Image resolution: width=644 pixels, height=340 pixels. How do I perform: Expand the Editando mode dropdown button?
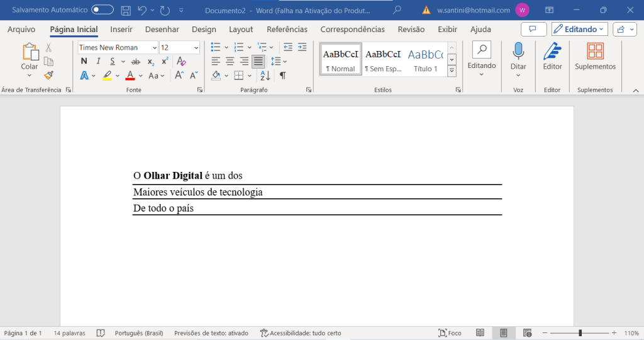coord(579,29)
